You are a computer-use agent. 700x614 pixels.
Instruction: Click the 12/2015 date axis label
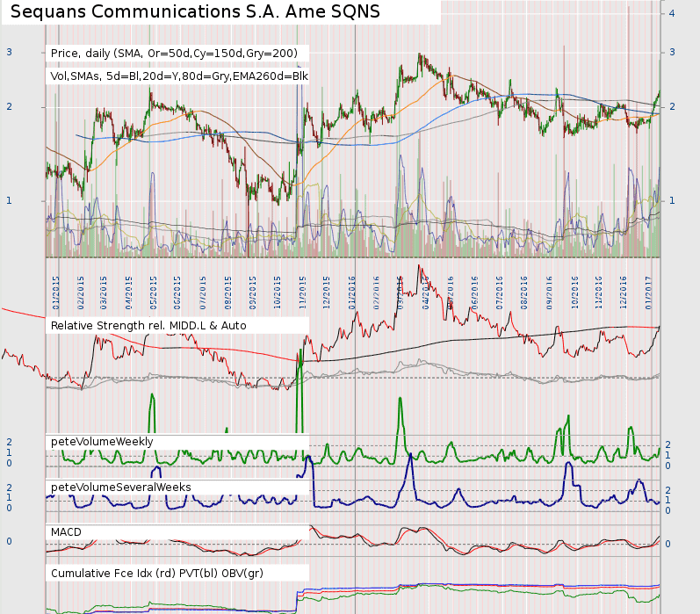(x=327, y=293)
